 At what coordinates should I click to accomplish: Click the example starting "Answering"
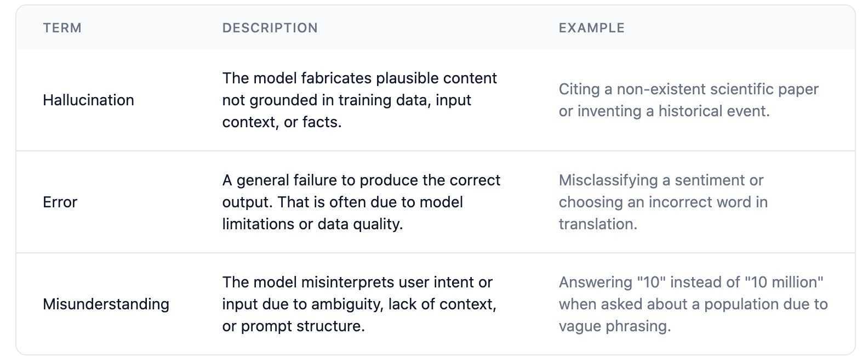pyautogui.click(x=693, y=304)
